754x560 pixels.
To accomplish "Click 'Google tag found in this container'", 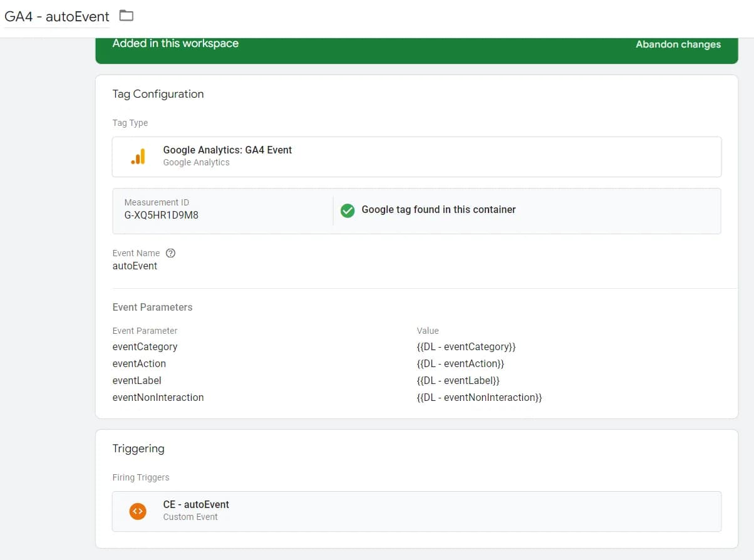I will coord(438,210).
